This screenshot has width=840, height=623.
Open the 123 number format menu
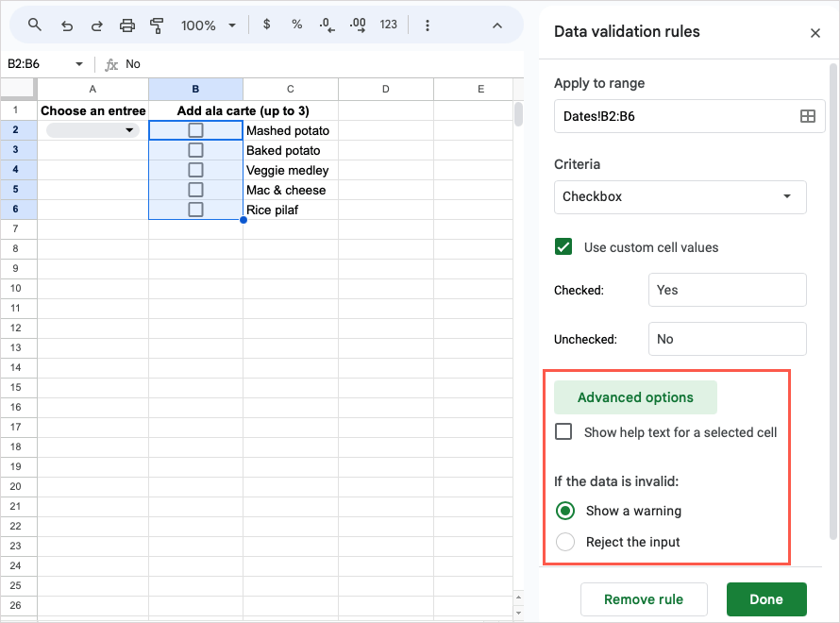click(x=388, y=25)
